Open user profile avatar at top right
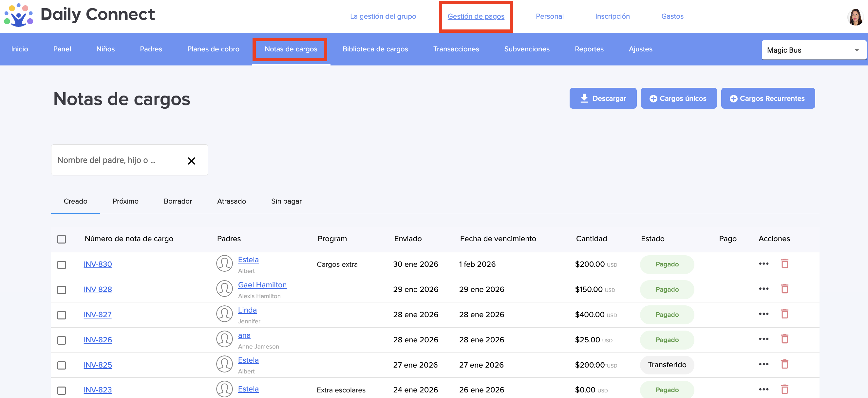 pos(855,17)
